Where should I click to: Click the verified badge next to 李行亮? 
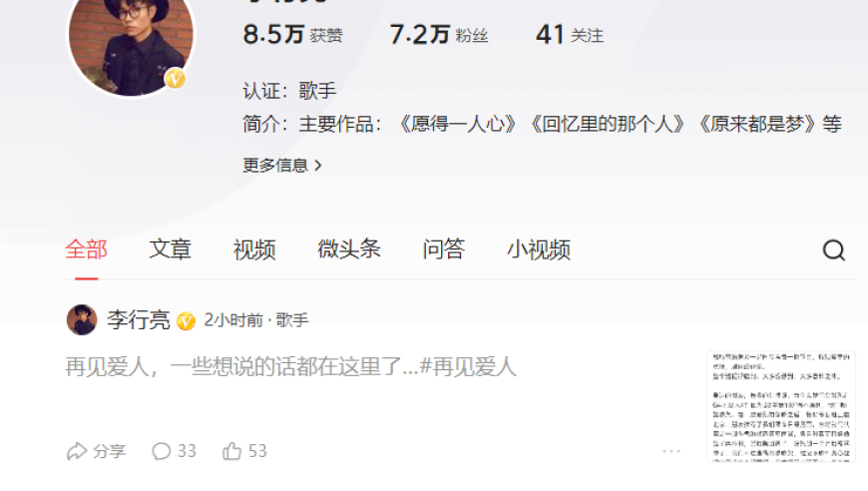tap(186, 320)
